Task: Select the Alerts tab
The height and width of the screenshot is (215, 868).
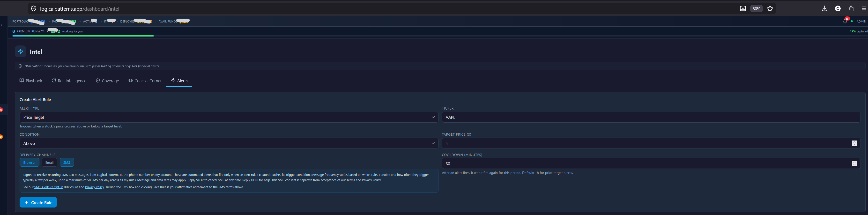Action: pos(179,81)
